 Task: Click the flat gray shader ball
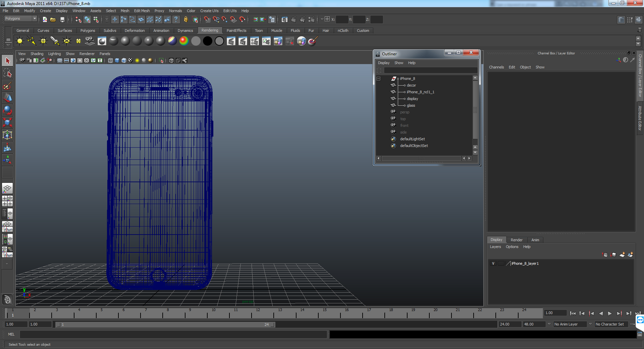click(196, 41)
